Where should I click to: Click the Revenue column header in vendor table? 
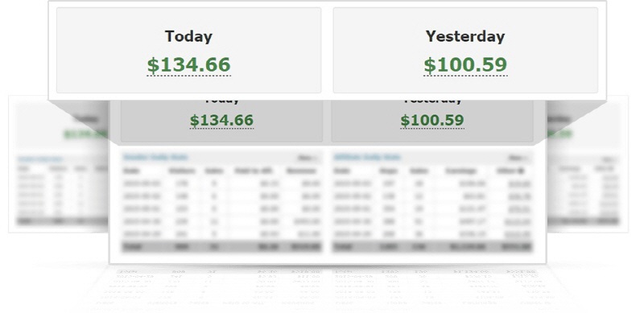303,171
